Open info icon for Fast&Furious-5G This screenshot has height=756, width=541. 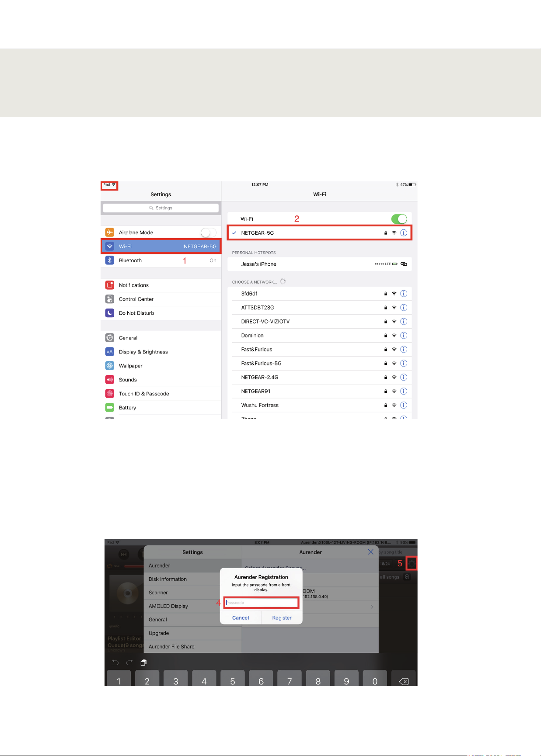coord(404,364)
